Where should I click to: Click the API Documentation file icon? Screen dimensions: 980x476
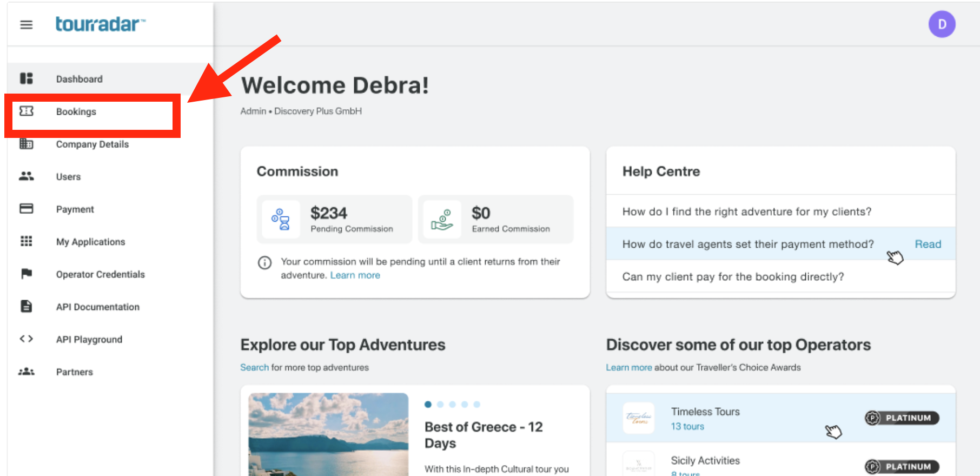pos(26,306)
